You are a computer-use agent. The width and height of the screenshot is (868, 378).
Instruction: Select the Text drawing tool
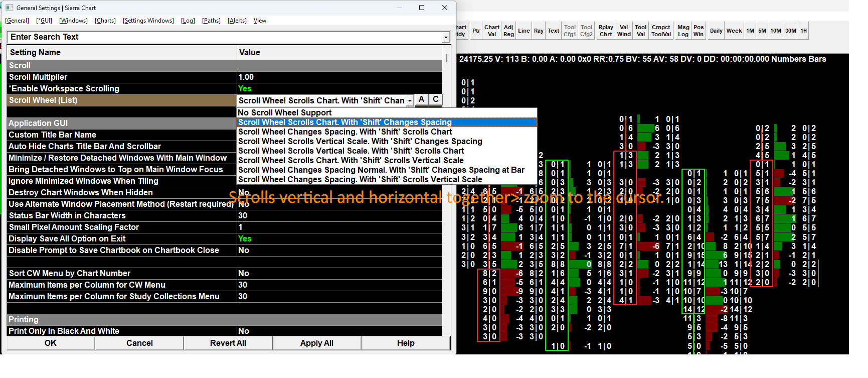click(554, 31)
